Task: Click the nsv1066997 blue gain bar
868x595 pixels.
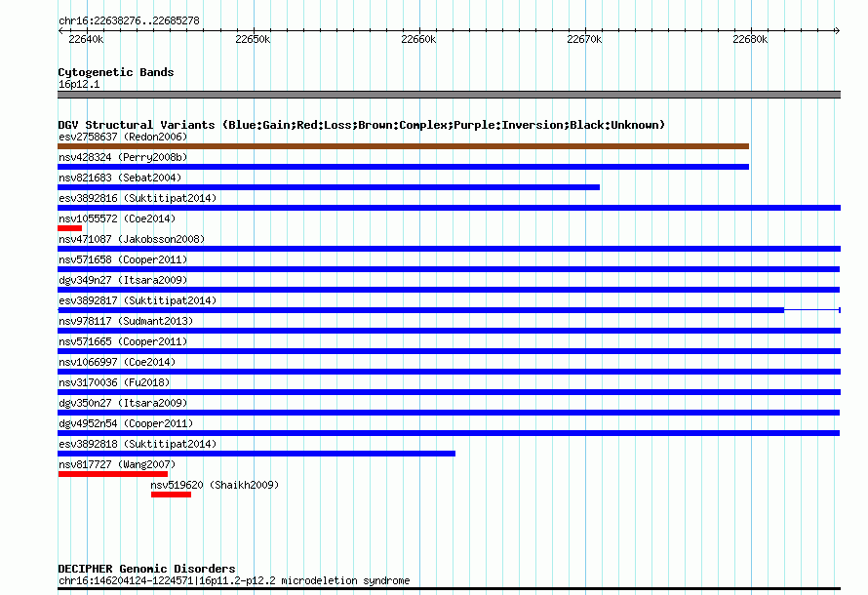Action: [x=449, y=372]
